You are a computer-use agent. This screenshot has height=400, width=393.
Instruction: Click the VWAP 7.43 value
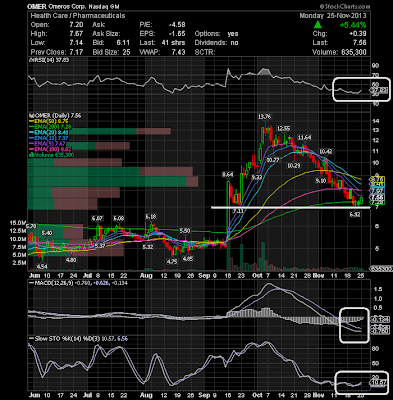tap(178, 52)
